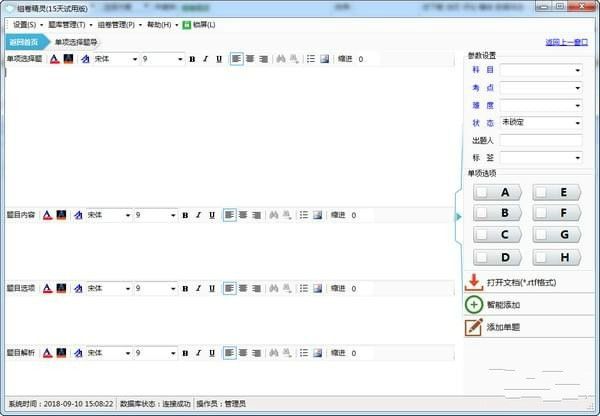This screenshot has width=600, height=416.
Task: Click Underline icon in 题目选项 toolbar
Action: click(x=212, y=288)
